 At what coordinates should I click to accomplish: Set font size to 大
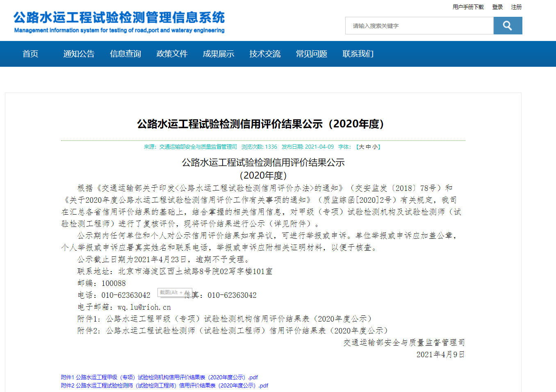pyautogui.click(x=361, y=147)
